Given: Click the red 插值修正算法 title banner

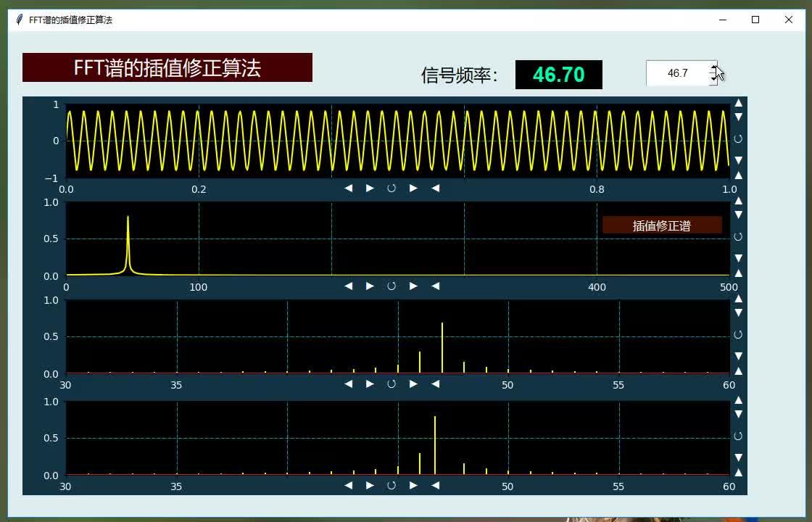Looking at the screenshot, I should click(167, 67).
